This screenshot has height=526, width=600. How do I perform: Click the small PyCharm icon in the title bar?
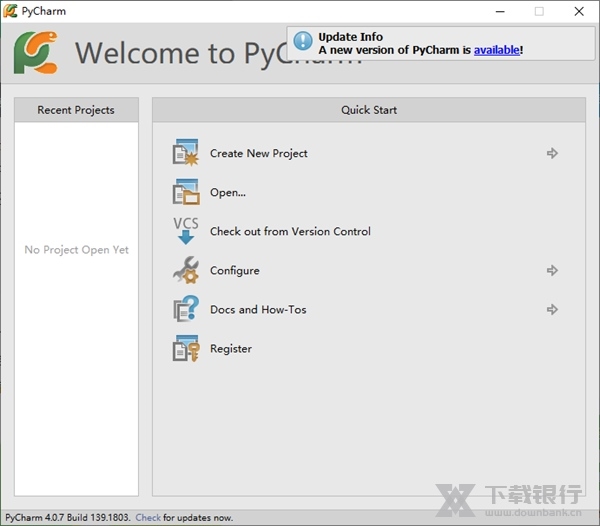[x=11, y=11]
